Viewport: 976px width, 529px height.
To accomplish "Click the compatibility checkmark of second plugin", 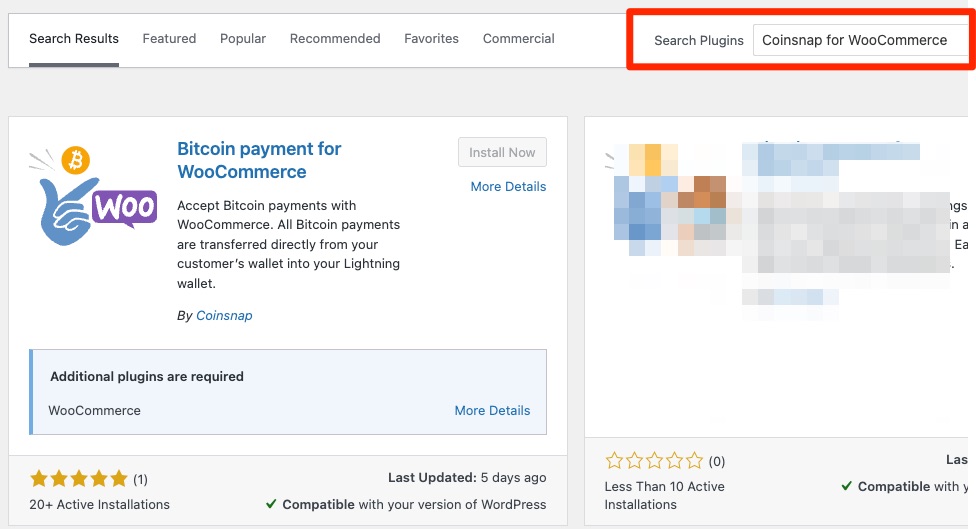I will coord(847,486).
